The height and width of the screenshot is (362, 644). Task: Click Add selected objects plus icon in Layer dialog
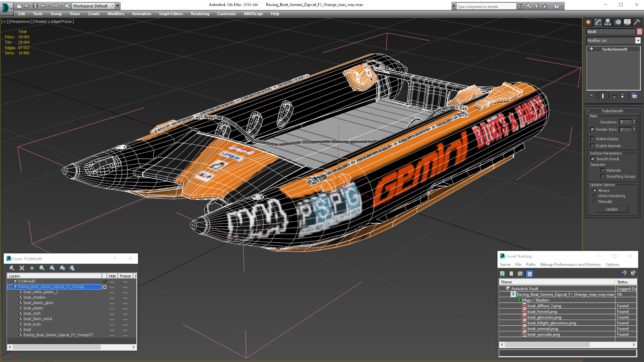tap(32, 268)
